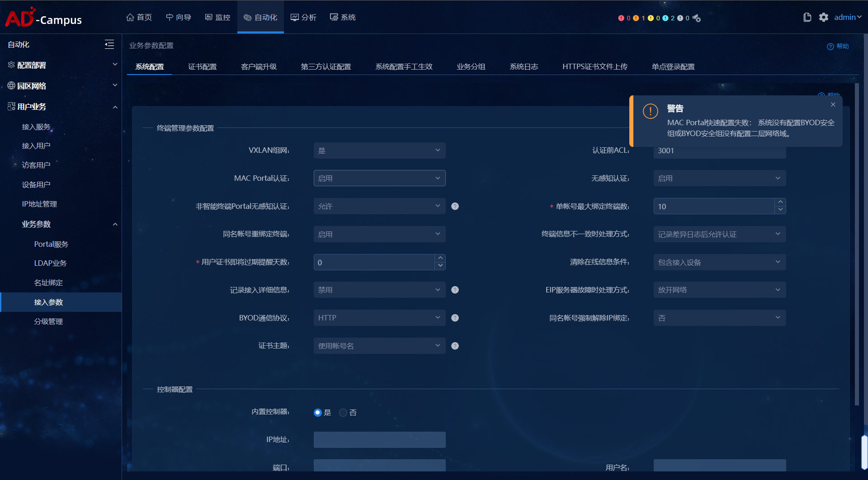Open the BYOD通信协议 dropdown
This screenshot has height=480, width=868.
380,318
